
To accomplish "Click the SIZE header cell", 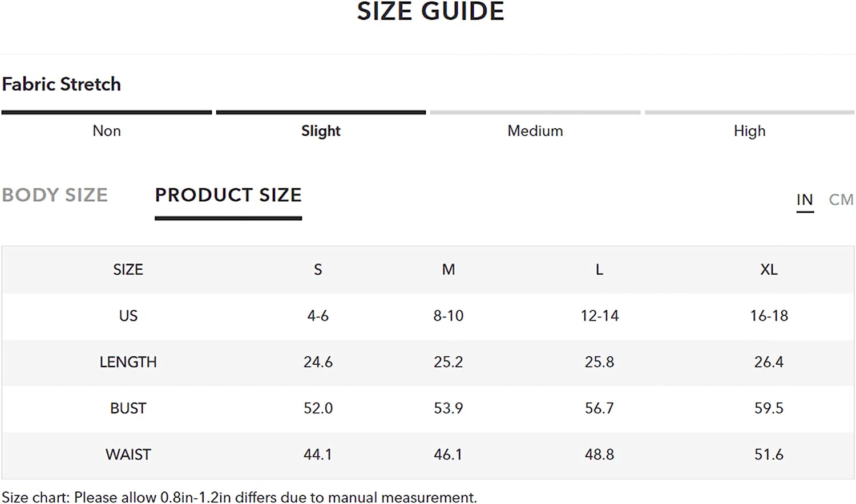I will pos(128,270).
